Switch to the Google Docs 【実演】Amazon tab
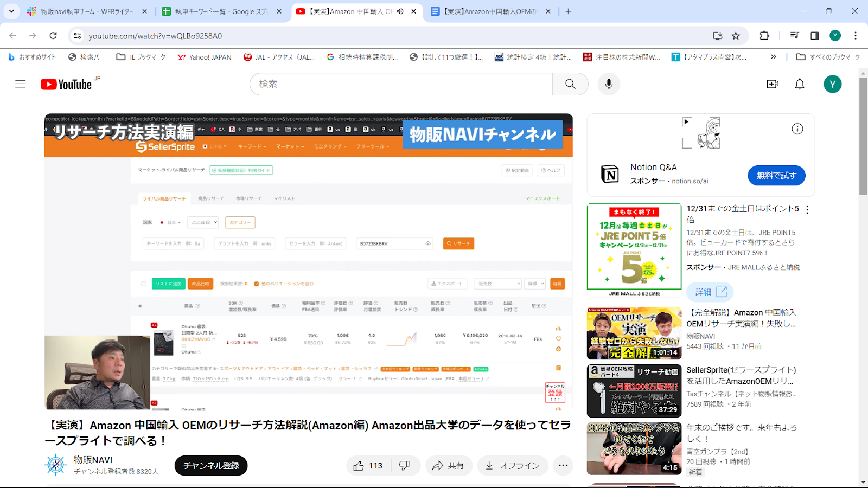 point(491,11)
